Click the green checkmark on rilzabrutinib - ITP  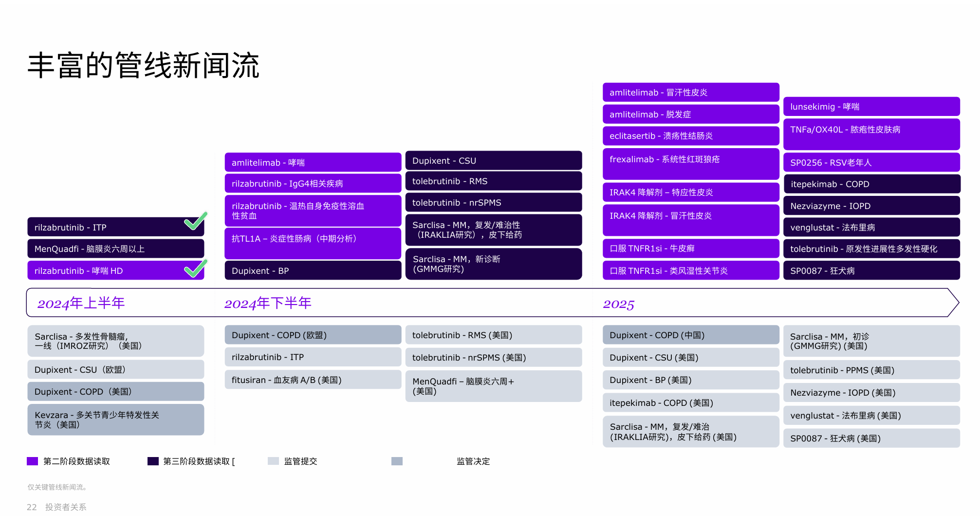(x=196, y=221)
